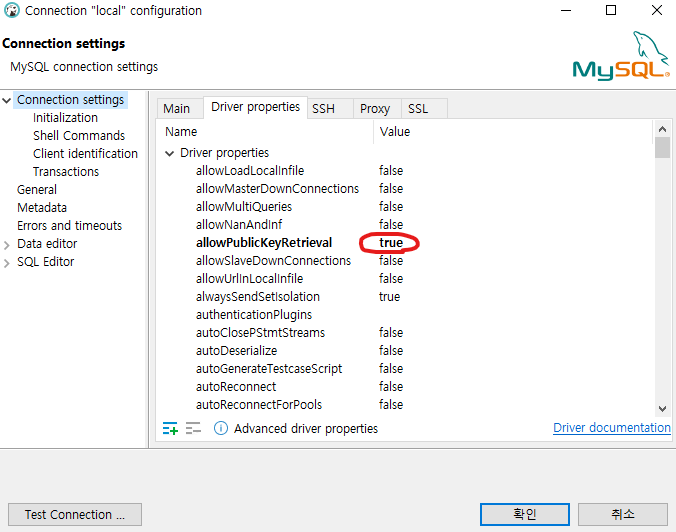The width and height of the screenshot is (676, 532).
Task: Click the remove user property icon
Action: click(x=193, y=429)
